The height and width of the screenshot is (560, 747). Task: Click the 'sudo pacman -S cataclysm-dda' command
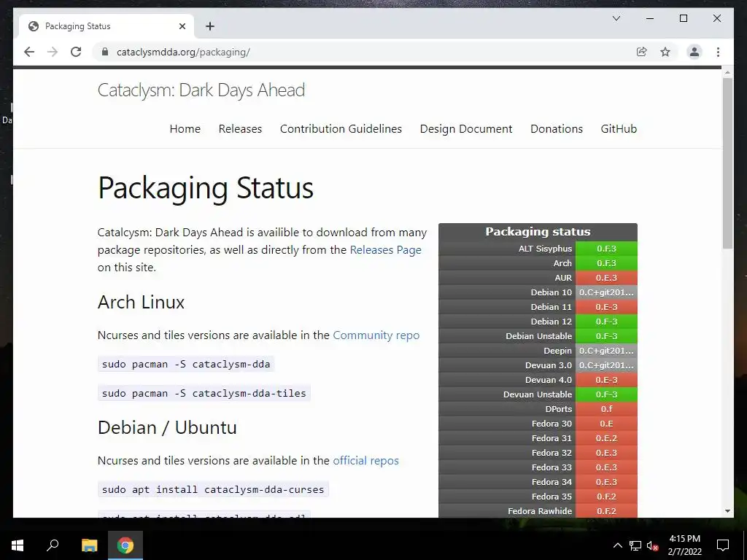point(186,365)
